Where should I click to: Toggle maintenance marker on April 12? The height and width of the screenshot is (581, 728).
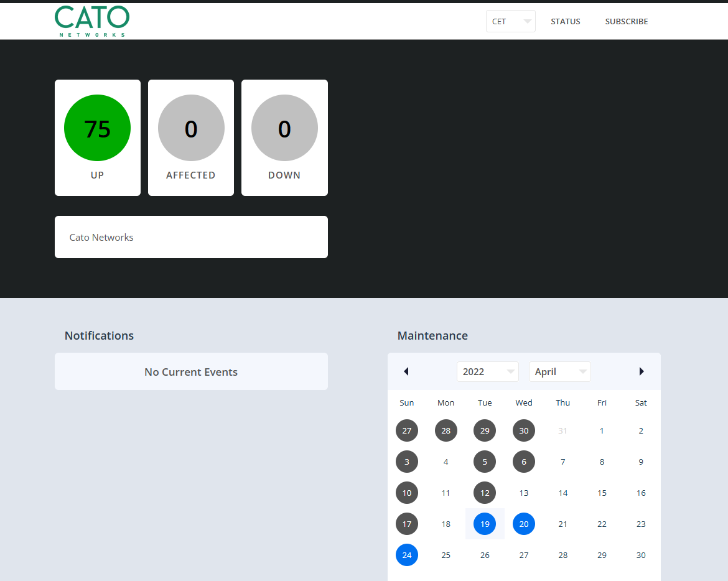pyautogui.click(x=485, y=493)
